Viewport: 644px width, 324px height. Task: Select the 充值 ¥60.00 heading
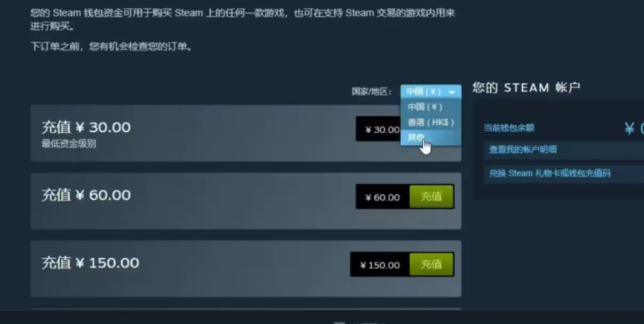(86, 195)
